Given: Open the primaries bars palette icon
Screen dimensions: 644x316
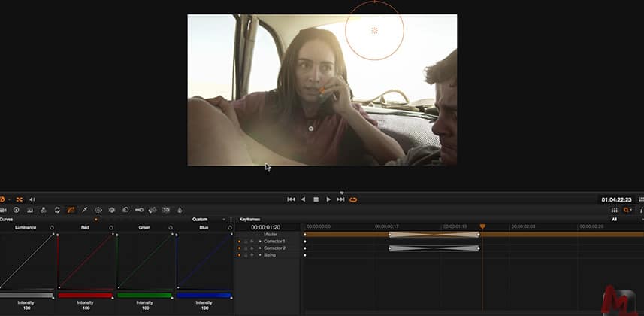Looking at the screenshot, I should tap(30, 210).
